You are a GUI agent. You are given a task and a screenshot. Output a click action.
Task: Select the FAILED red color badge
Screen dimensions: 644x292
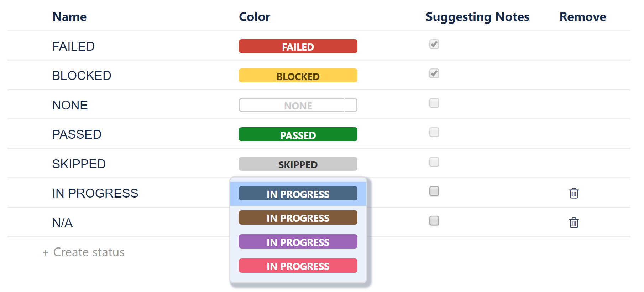click(298, 46)
